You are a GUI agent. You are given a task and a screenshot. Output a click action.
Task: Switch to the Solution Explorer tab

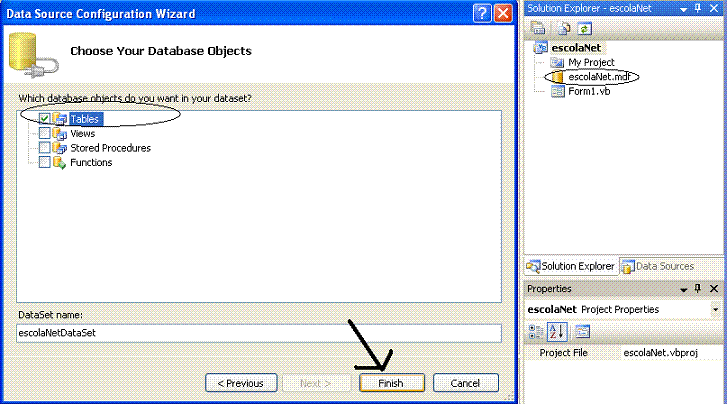click(571, 266)
